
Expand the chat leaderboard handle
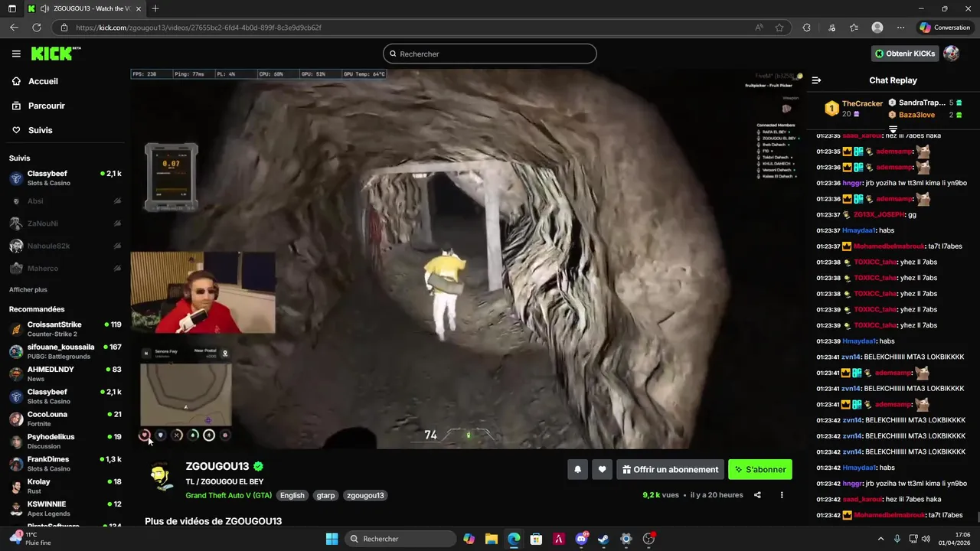click(893, 129)
